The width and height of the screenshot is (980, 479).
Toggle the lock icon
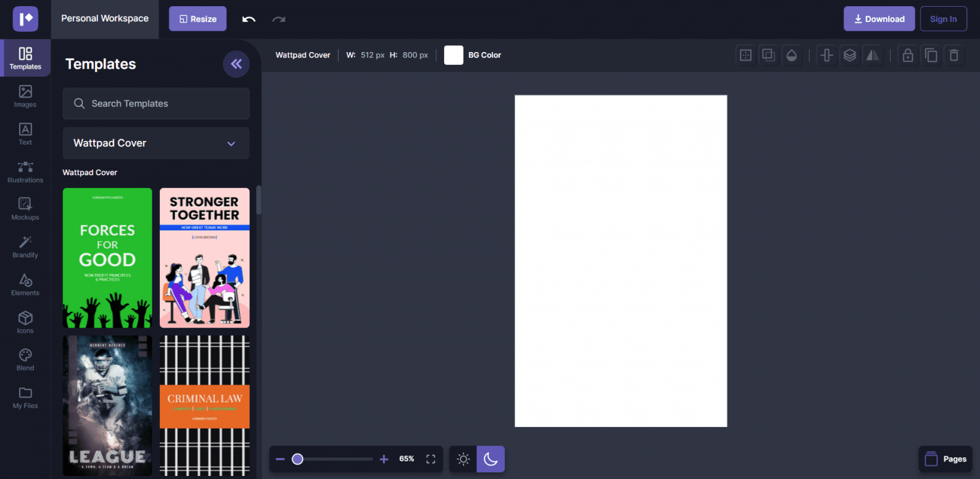click(908, 55)
